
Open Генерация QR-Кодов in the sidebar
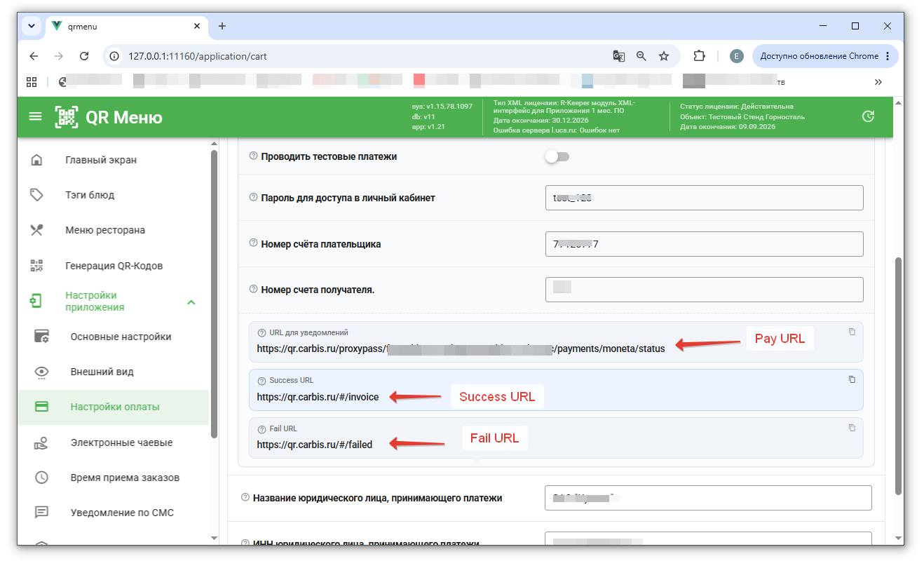click(113, 266)
